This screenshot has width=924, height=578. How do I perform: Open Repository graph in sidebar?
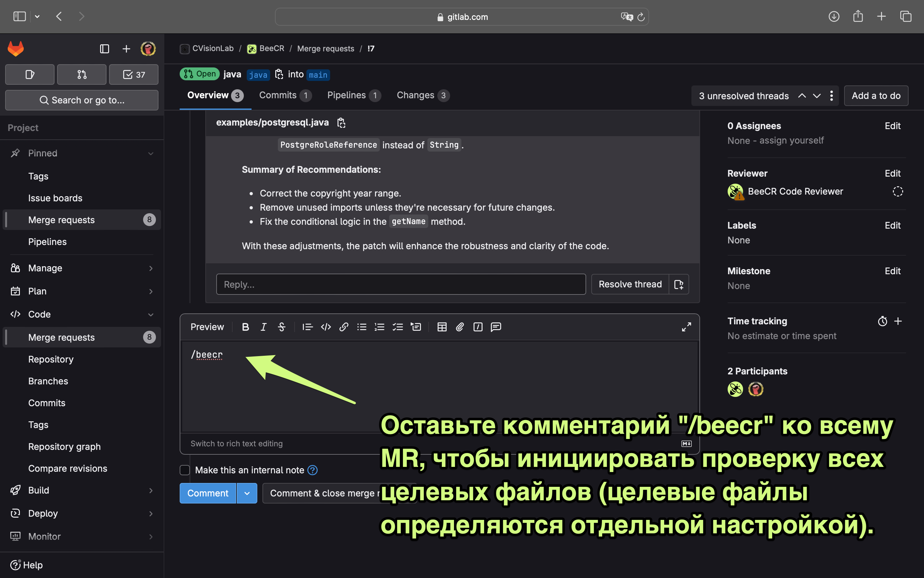coord(64,446)
